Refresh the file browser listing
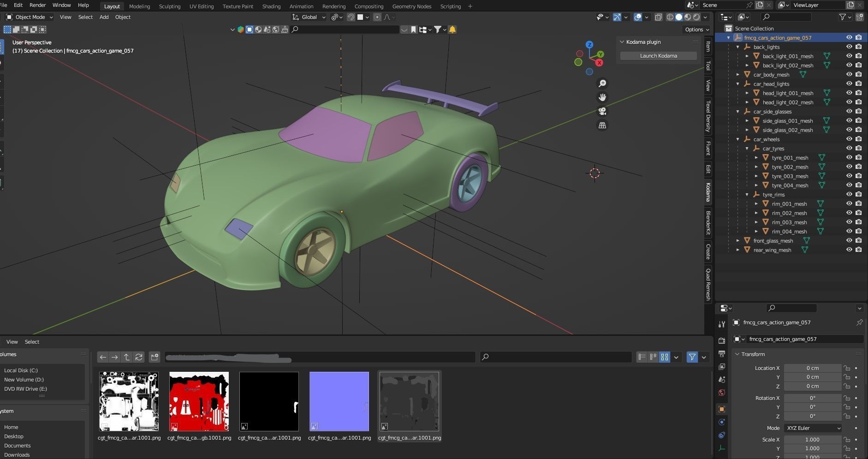868x459 pixels. 139,357
